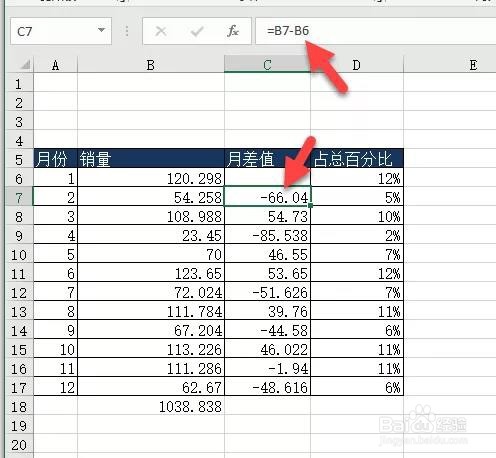Screen dimensions: 496x458
Task: Select month cell 12 in column A
Action: pyautogui.click(x=56, y=387)
